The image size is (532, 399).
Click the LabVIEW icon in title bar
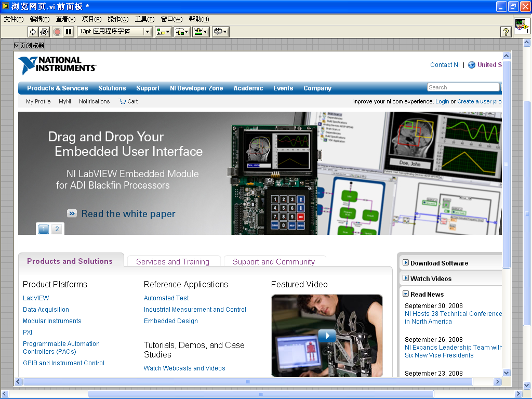(5, 6)
